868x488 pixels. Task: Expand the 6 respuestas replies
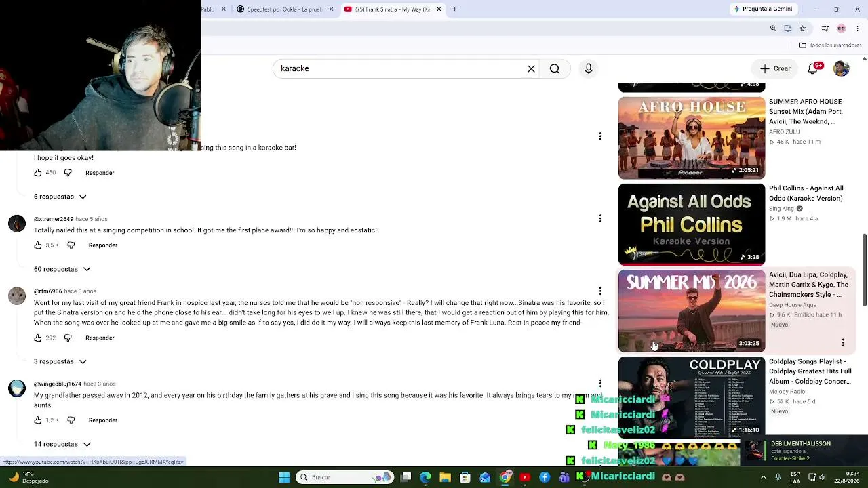60,197
